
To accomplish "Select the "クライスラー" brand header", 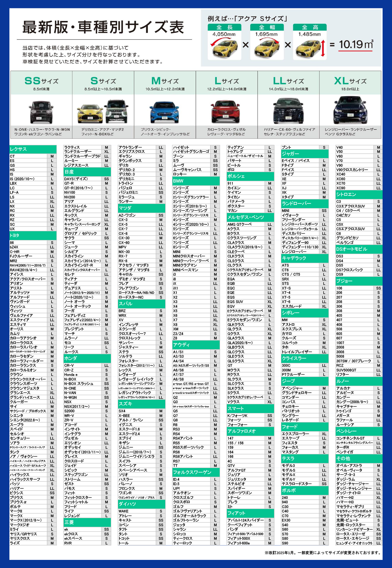I will click(x=305, y=358).
